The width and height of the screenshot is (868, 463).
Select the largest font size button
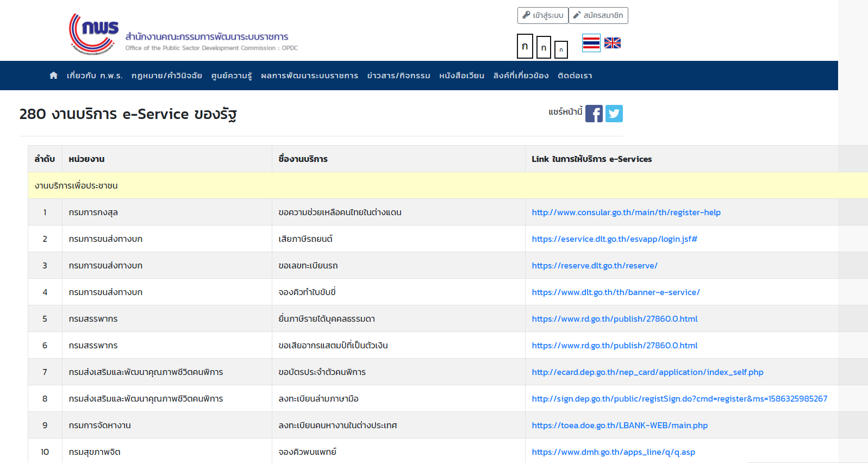(524, 46)
